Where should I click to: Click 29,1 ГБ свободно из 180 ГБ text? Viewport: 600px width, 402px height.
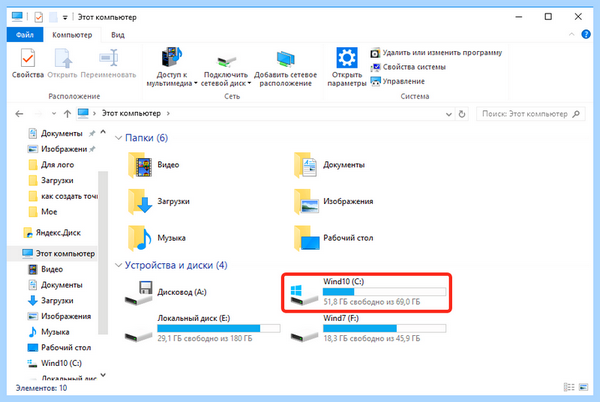205,339
